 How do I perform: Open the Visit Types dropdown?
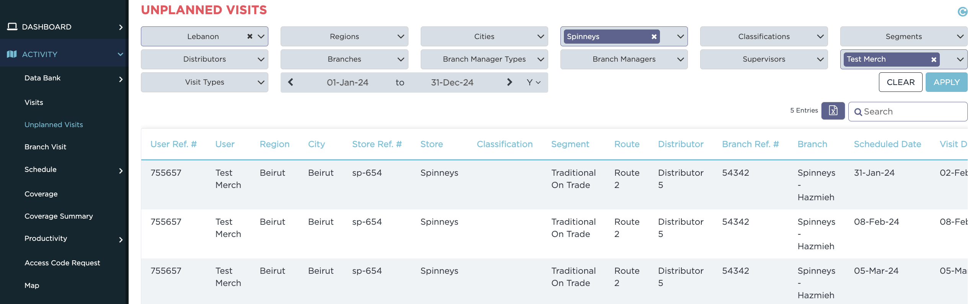(204, 82)
